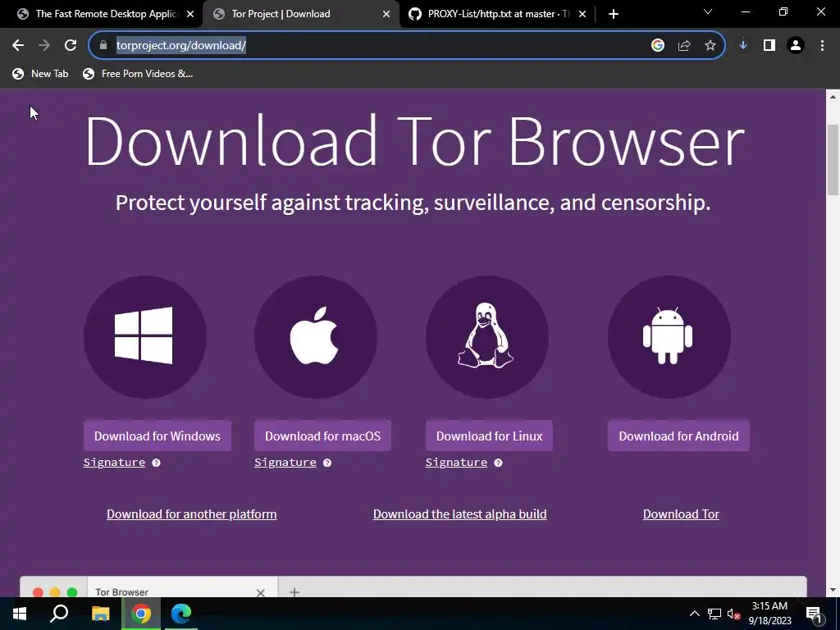The width and height of the screenshot is (840, 630).
Task: Open help icon next to macOS Signature
Action: pyautogui.click(x=327, y=463)
